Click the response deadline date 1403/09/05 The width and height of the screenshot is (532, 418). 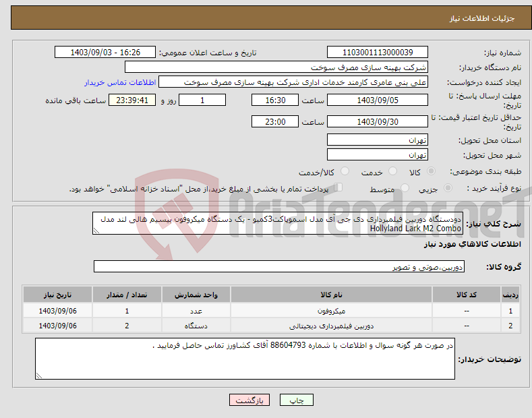[378, 100]
